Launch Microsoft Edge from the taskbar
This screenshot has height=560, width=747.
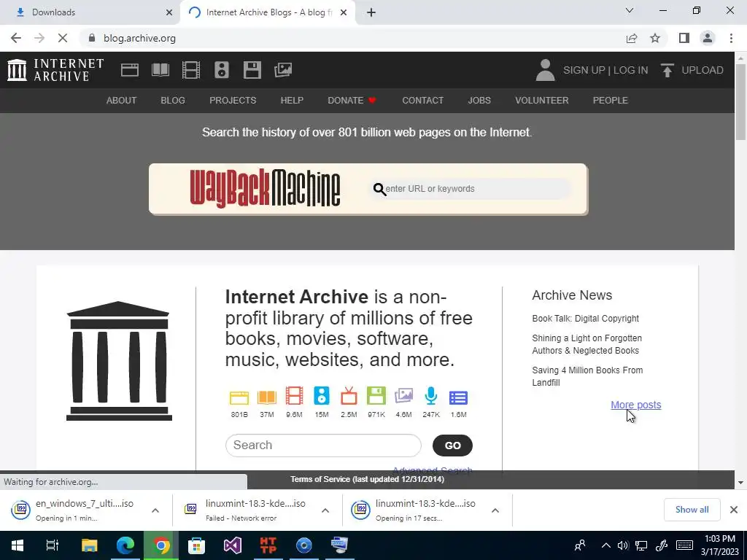[x=125, y=545]
